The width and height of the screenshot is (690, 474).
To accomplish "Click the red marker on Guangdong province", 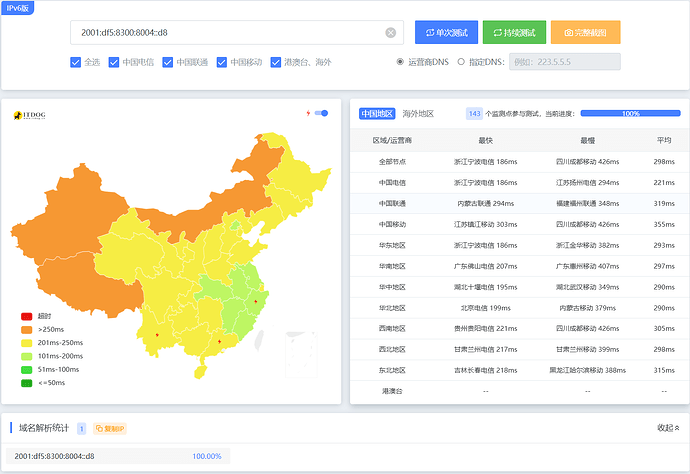I will [219, 342].
